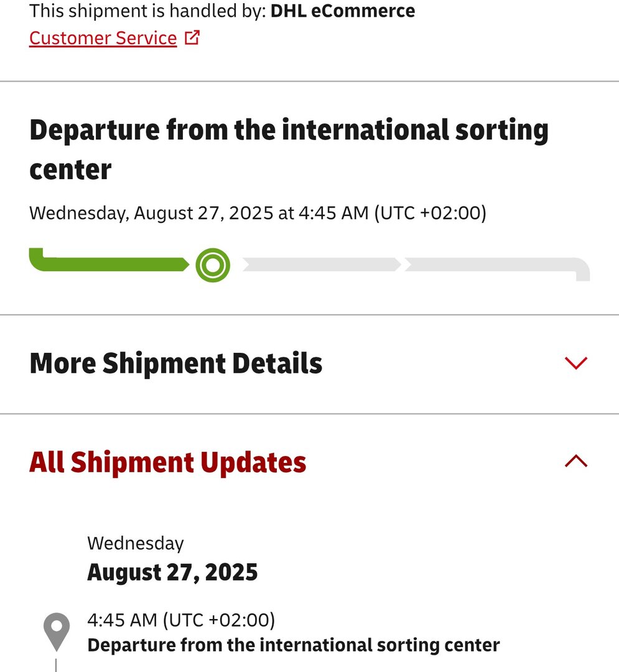Click the external link icon beside Customer Service

192,38
